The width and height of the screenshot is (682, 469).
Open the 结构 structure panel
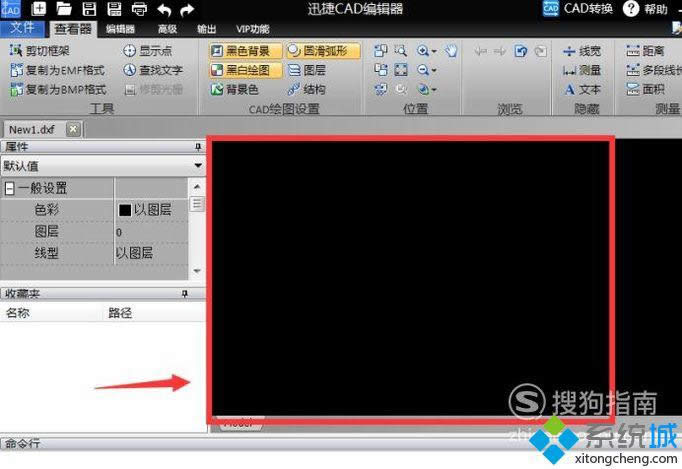point(307,90)
